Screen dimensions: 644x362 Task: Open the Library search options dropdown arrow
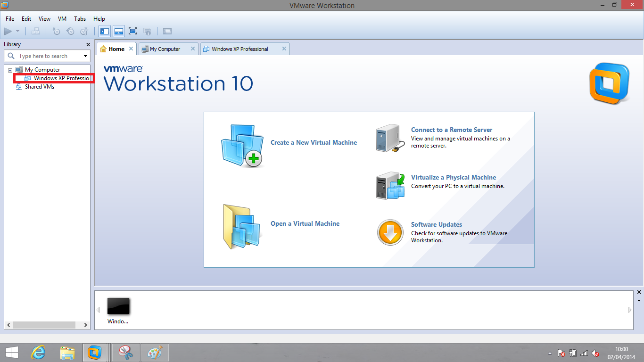point(85,56)
